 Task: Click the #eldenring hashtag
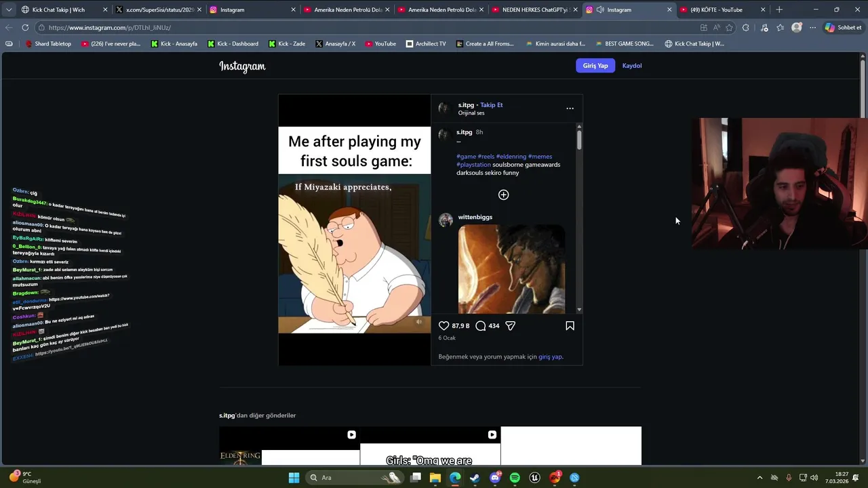click(511, 157)
